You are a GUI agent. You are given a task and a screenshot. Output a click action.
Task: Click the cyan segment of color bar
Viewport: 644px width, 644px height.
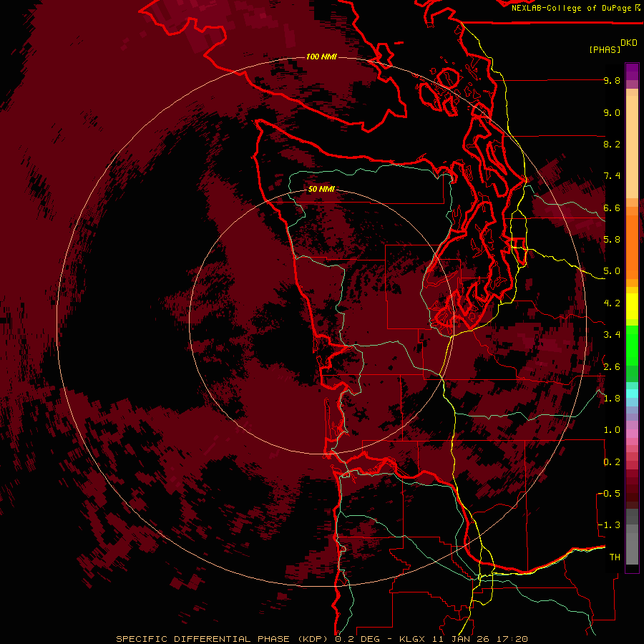[x=632, y=394]
